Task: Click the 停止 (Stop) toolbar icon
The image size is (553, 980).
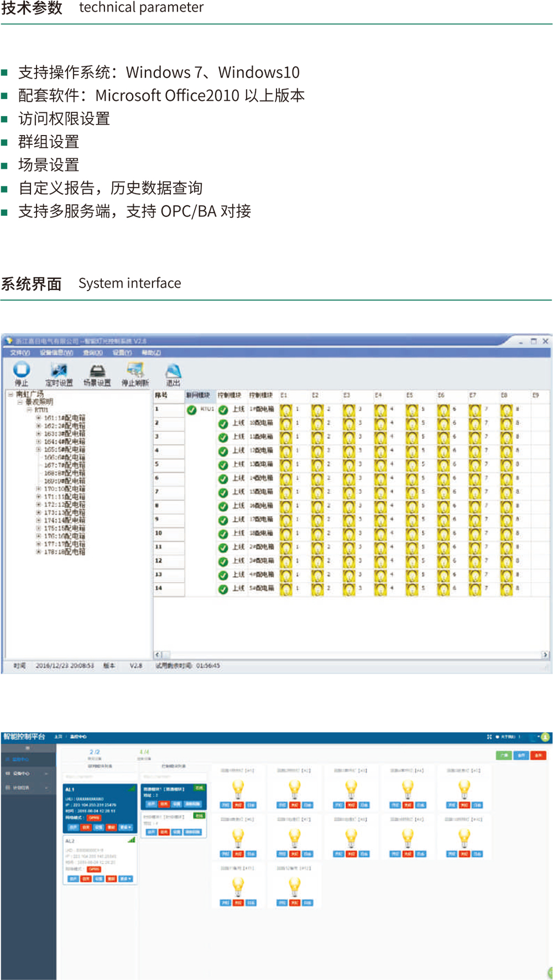Action: (x=21, y=370)
